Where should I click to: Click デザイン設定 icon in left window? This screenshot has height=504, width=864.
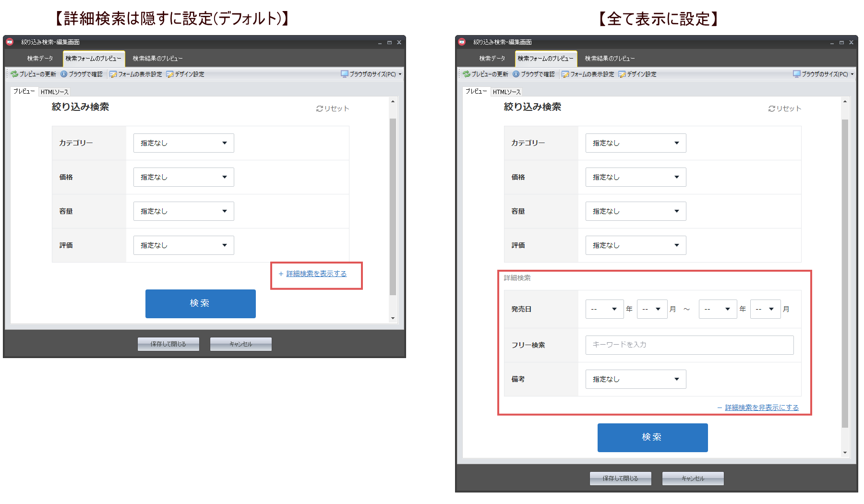169,74
